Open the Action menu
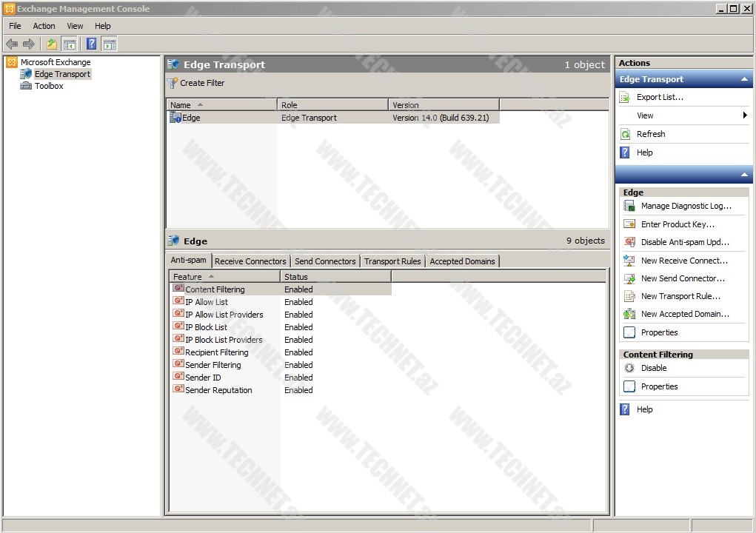 (x=44, y=26)
